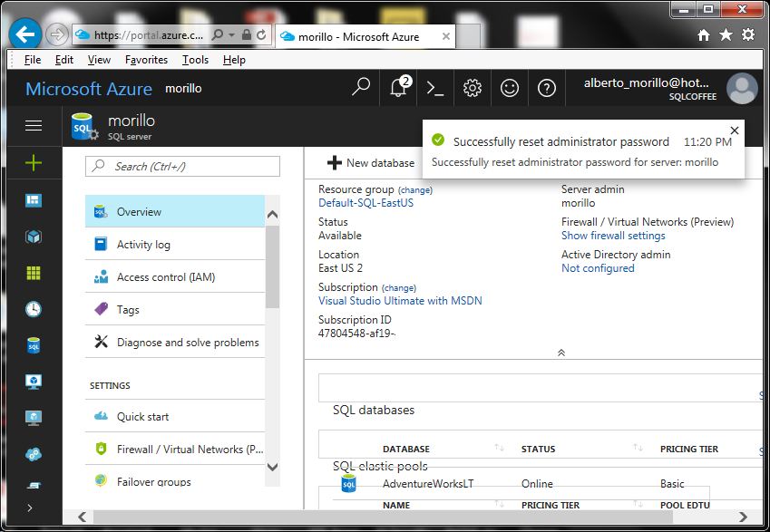Click menu scrollbar up arrow
This screenshot has width=770, height=532.
pos(273,215)
